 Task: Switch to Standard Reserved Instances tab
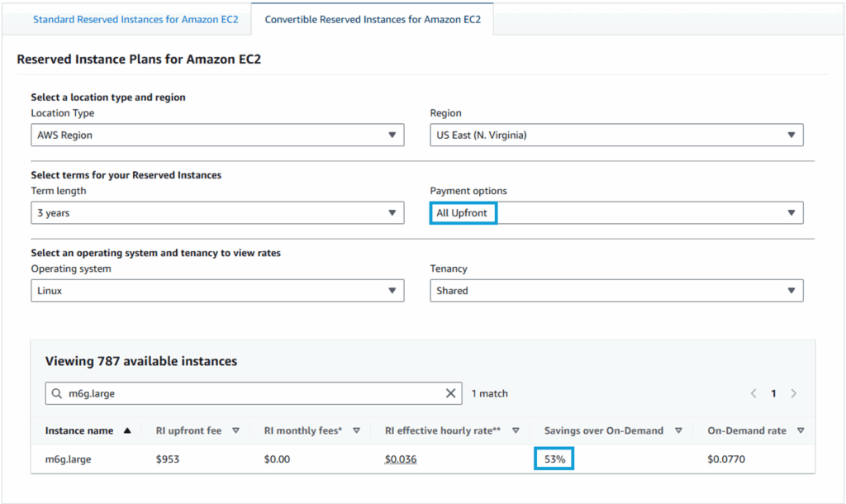(135, 19)
